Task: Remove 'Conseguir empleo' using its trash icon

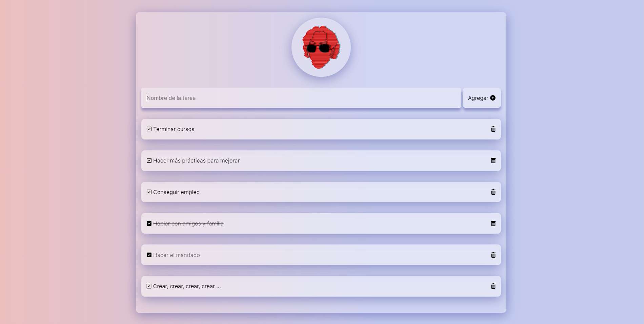Action: [493, 192]
